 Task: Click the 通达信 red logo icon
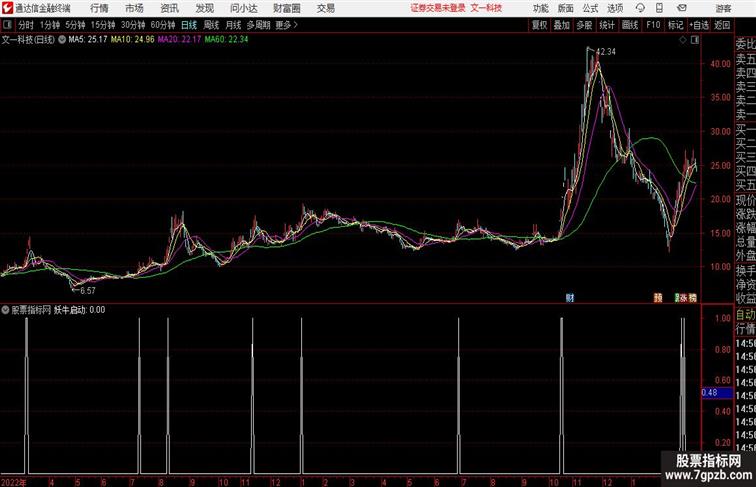7,8
